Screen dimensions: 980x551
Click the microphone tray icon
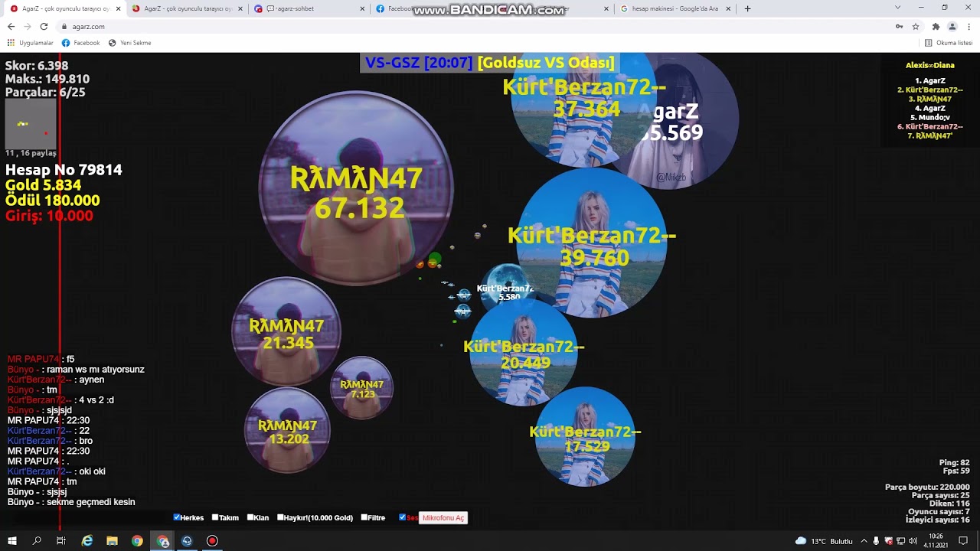pyautogui.click(x=877, y=541)
